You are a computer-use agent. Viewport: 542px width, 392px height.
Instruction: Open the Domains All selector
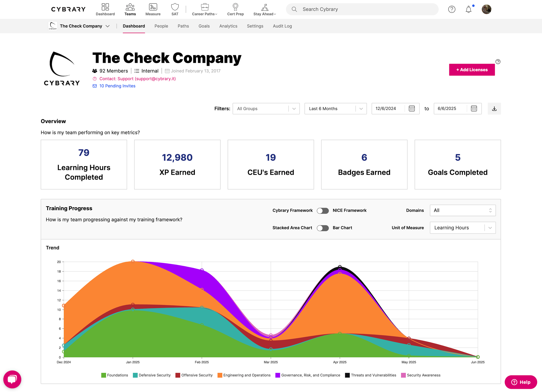(x=463, y=210)
